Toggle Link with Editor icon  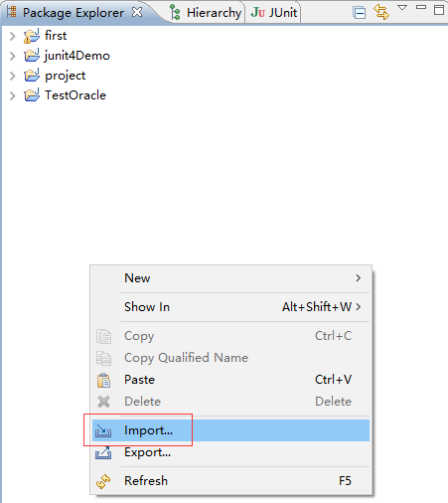pos(381,12)
